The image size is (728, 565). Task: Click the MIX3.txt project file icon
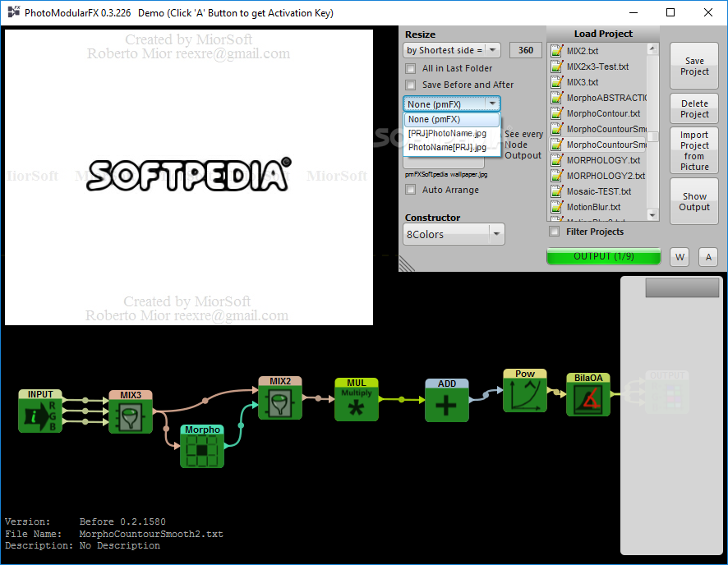click(556, 82)
